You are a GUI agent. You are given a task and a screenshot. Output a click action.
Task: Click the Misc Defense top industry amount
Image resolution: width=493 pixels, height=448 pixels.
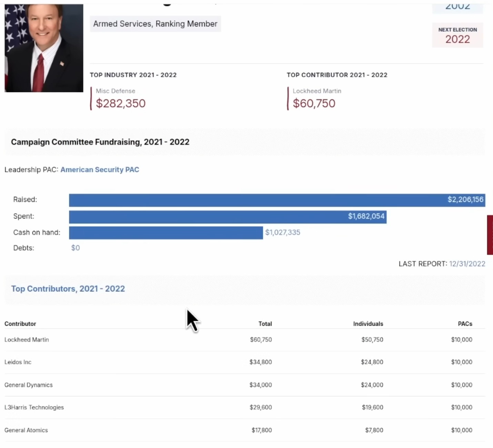(x=121, y=103)
